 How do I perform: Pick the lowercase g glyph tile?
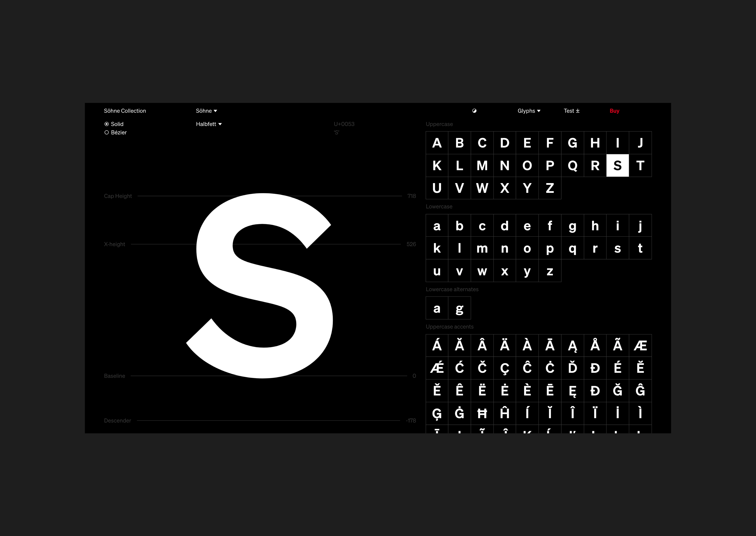coord(572,226)
